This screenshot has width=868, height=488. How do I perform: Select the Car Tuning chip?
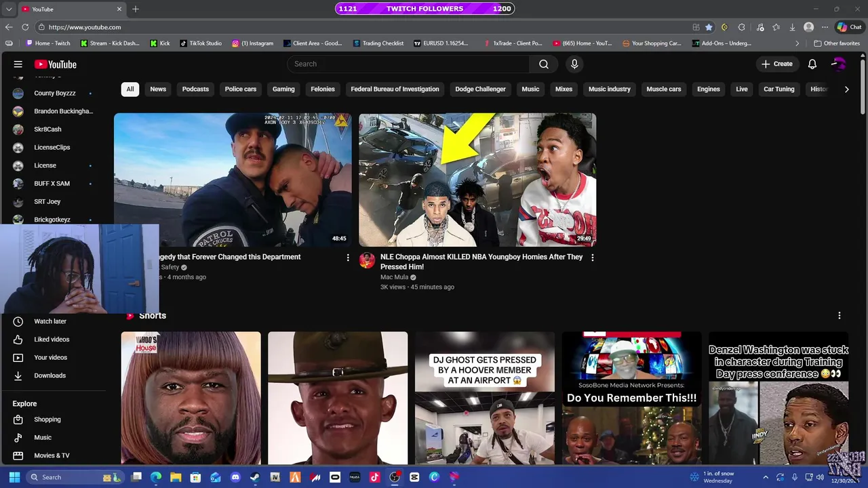tap(779, 89)
